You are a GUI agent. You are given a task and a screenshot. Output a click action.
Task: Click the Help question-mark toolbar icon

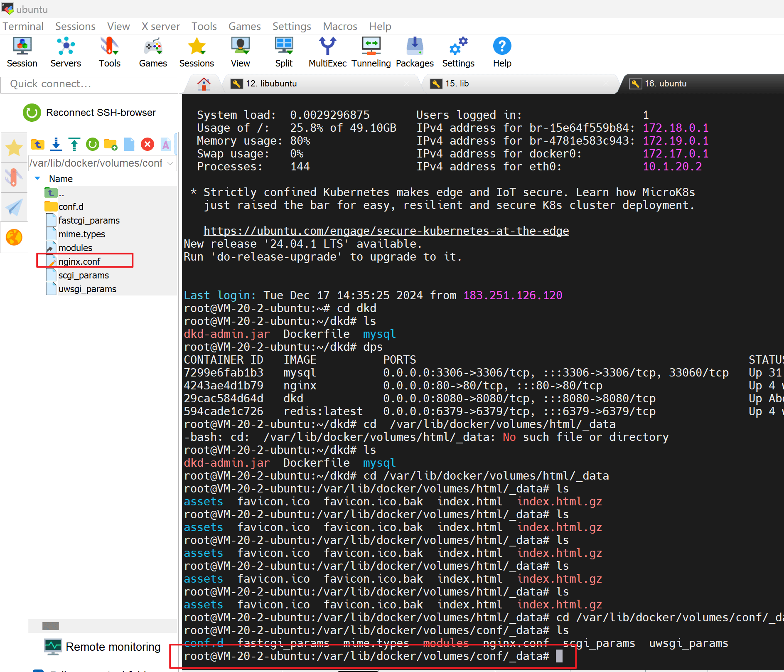[x=502, y=52]
